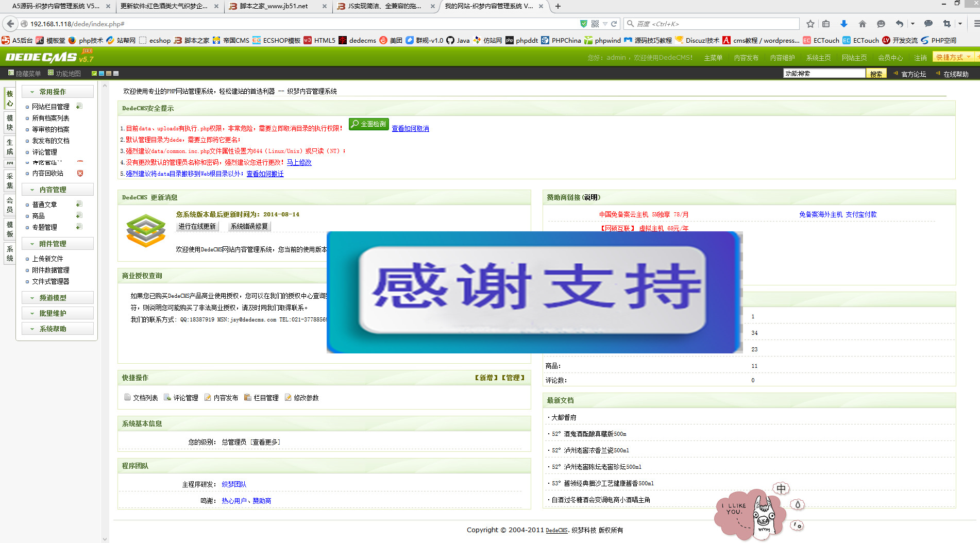Click 注销 to log out
Image resolution: width=980 pixels, height=543 pixels.
(920, 58)
